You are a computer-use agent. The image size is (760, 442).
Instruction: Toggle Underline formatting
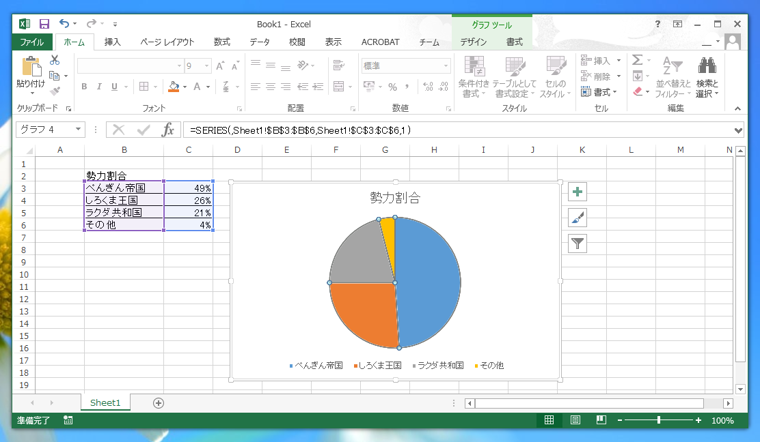point(114,86)
